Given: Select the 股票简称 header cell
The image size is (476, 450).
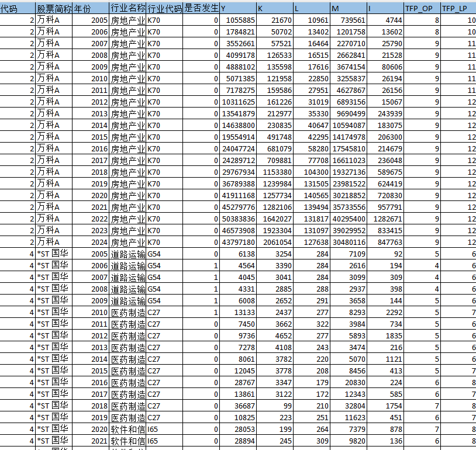Looking at the screenshot, I should [x=54, y=8].
